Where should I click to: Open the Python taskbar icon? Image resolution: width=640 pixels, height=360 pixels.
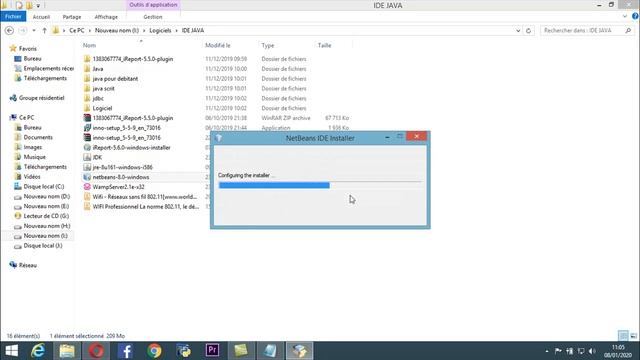(x=183, y=351)
